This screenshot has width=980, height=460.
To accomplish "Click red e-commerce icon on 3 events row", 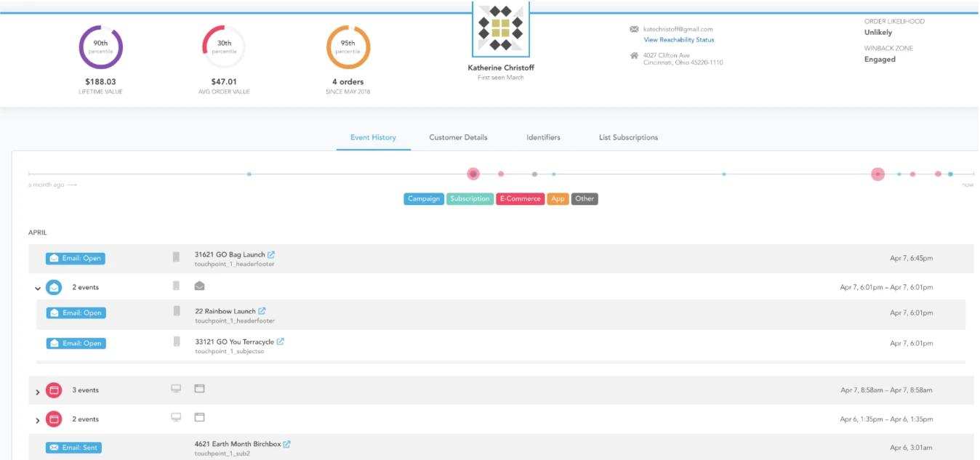I will [x=54, y=390].
